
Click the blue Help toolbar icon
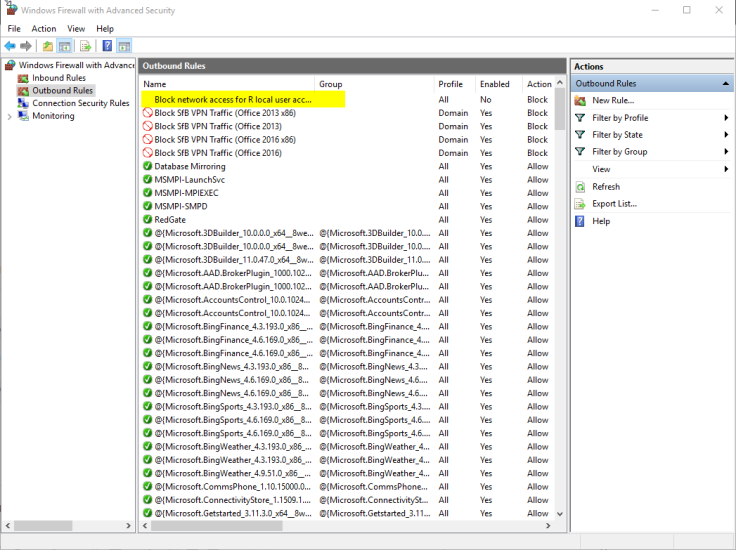click(x=107, y=46)
